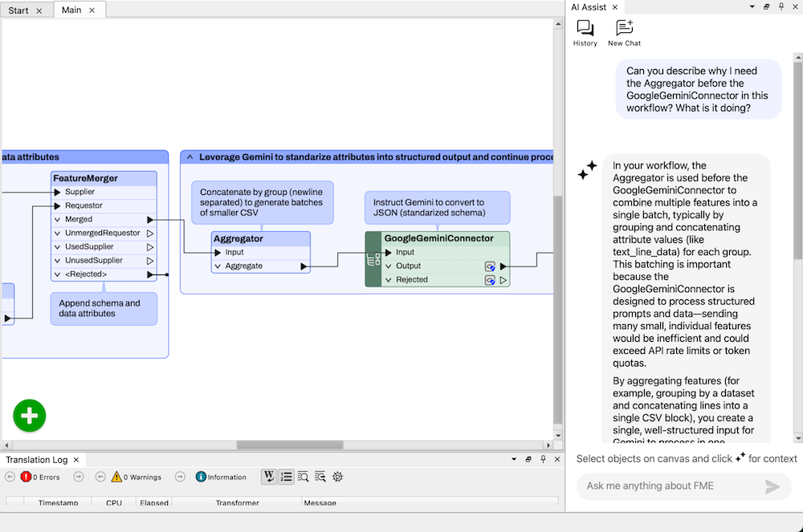This screenshot has height=532, width=803.
Task: Float the AI Assist panel
Action: (x=766, y=6)
